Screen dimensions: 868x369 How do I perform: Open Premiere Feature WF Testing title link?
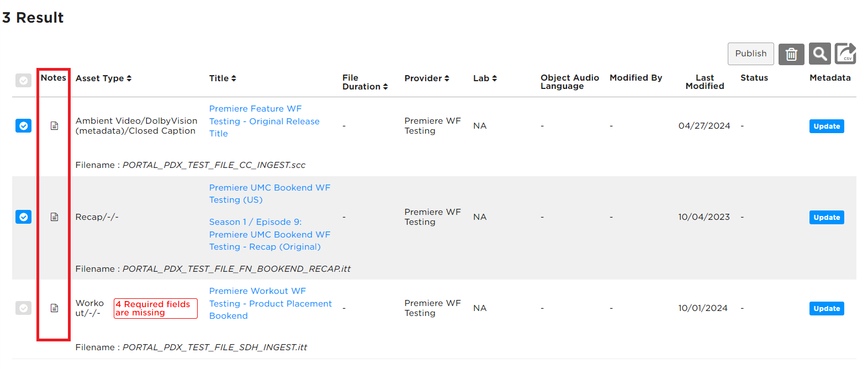[x=264, y=121]
